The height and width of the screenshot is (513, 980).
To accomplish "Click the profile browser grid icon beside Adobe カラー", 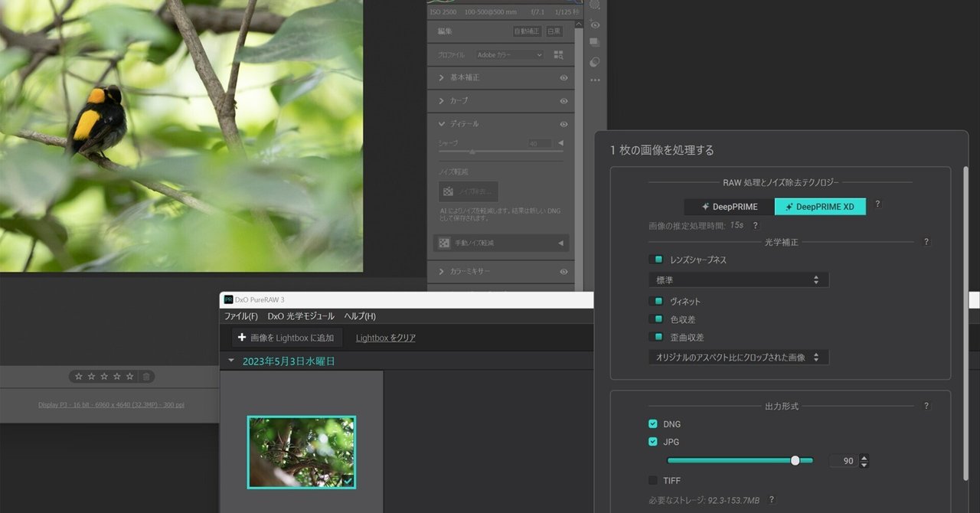I will coord(559,54).
